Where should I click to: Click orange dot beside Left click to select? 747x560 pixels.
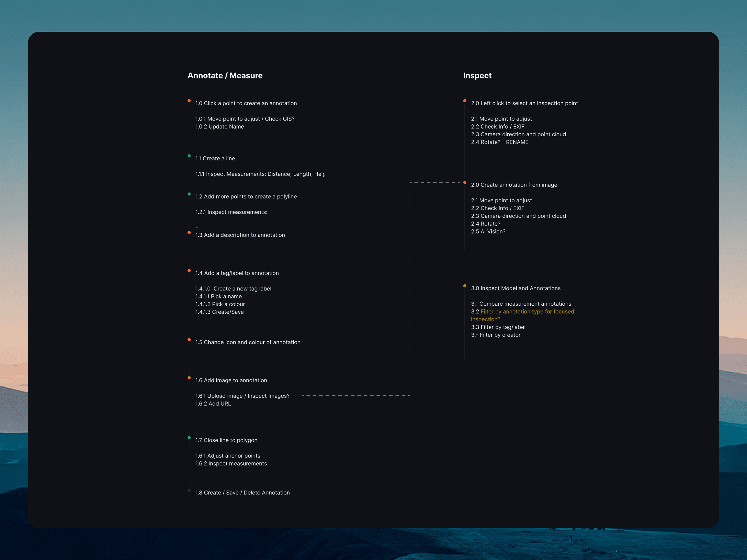click(465, 101)
